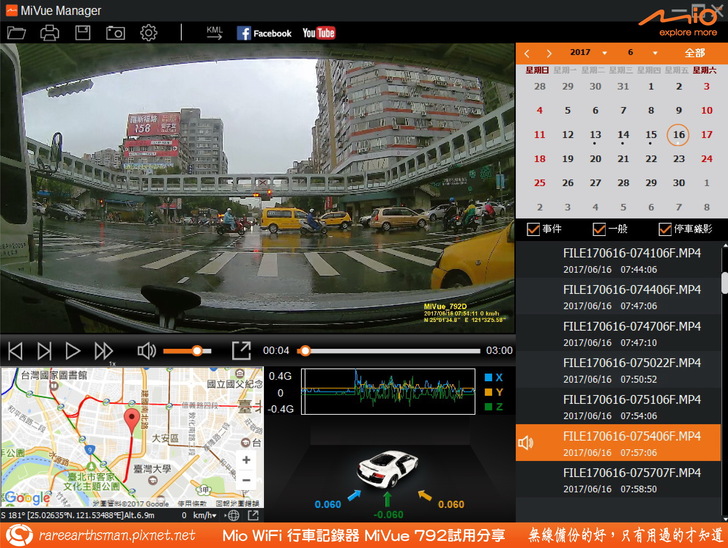Click the print icon in the toolbar
The width and height of the screenshot is (728, 548).
[x=49, y=33]
